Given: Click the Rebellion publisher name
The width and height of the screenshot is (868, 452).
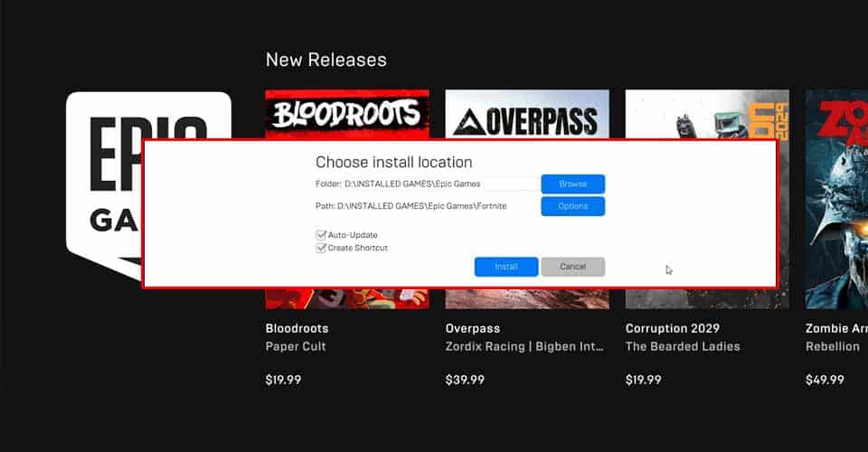Looking at the screenshot, I should click(833, 346).
